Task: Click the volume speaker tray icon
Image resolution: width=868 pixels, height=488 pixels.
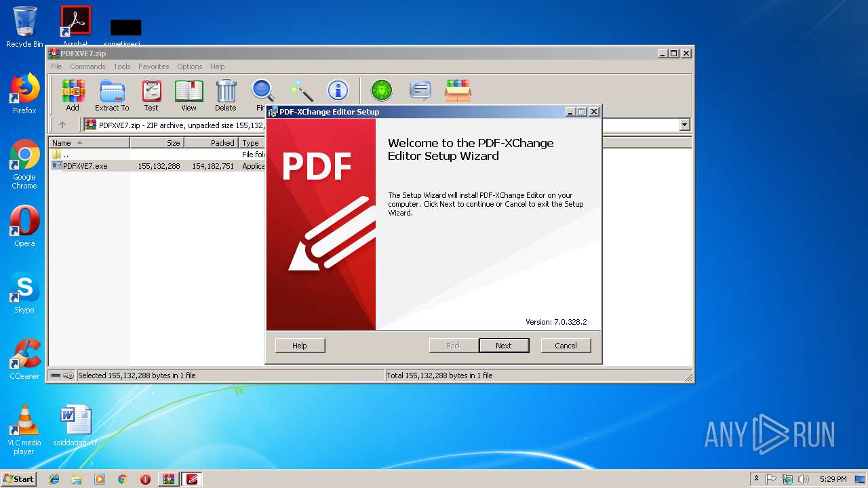Action: tap(804, 479)
